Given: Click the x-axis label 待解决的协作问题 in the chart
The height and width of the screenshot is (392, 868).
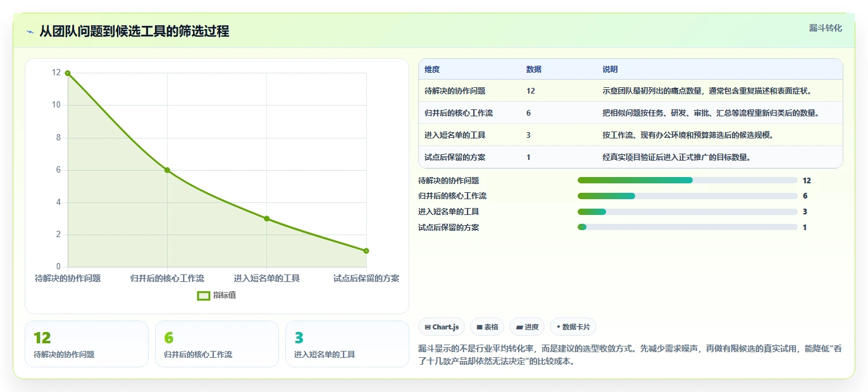Looking at the screenshot, I should [x=68, y=278].
